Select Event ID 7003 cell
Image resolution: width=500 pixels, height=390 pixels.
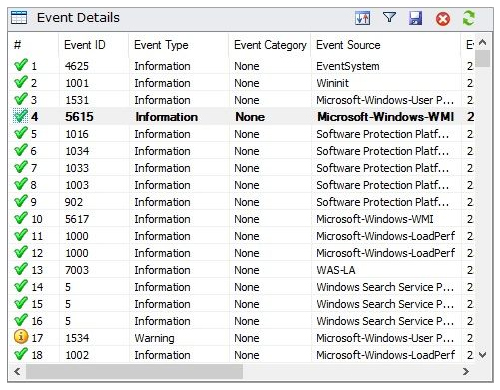coord(77,270)
